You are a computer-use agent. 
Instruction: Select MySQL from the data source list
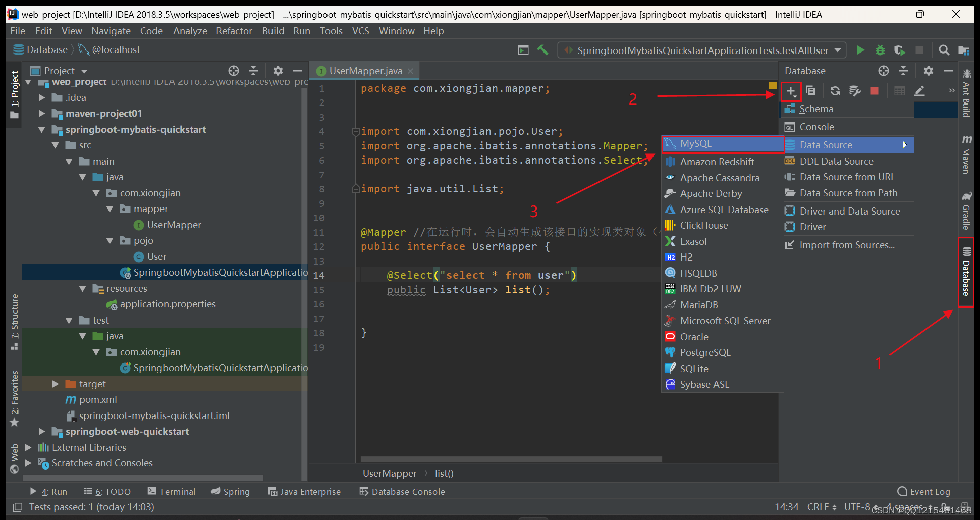point(723,144)
